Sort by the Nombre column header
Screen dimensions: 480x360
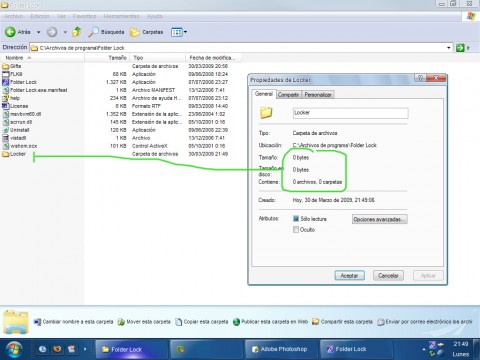click(x=42, y=58)
